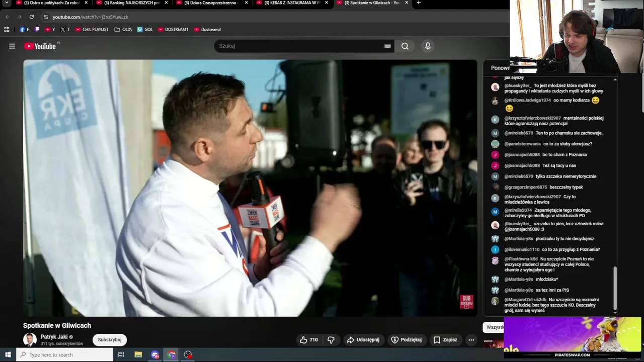
Task: Close the Ostro o politykach tab
Action: 86,3
